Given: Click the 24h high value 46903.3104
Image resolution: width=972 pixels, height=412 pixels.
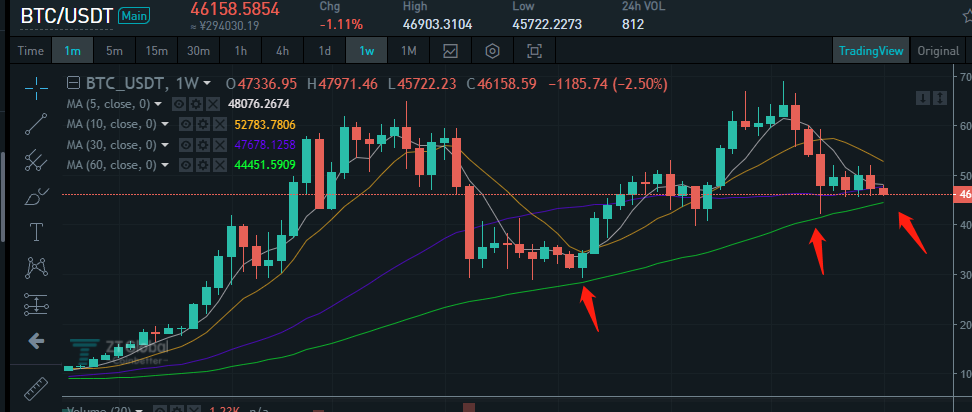Looking at the screenshot, I should pyautogui.click(x=438, y=25).
